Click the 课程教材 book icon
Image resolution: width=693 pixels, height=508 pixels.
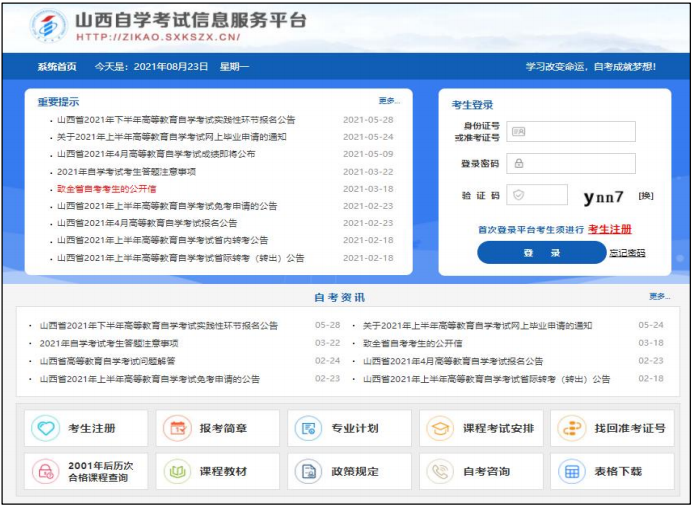point(178,471)
